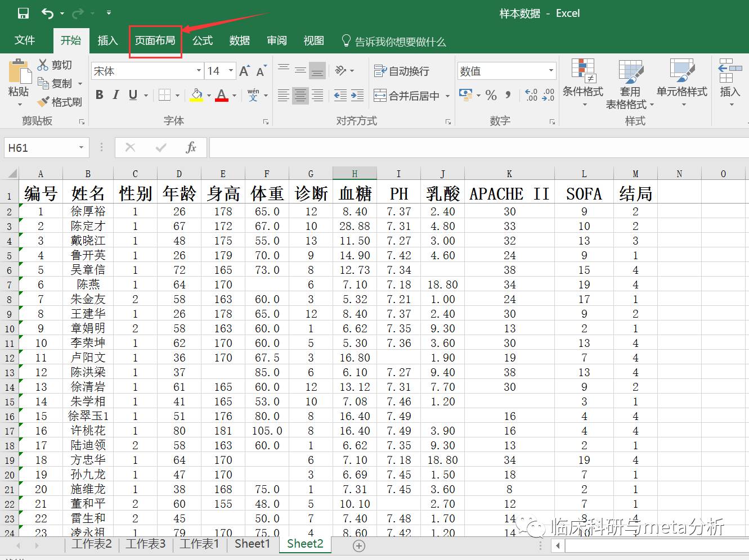Click into the formula bar
This screenshot has height=560, width=749.
pos(478,148)
